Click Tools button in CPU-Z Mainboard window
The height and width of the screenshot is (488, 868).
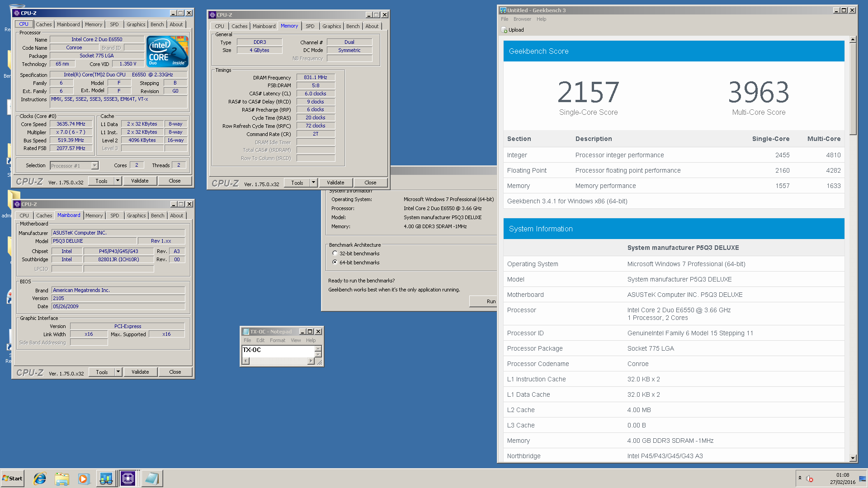(x=102, y=372)
